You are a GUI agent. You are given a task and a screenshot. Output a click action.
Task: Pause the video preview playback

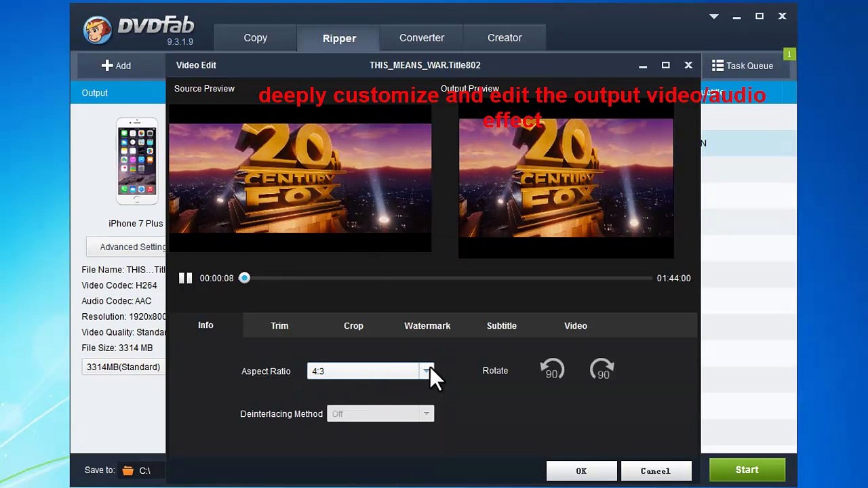pos(185,278)
